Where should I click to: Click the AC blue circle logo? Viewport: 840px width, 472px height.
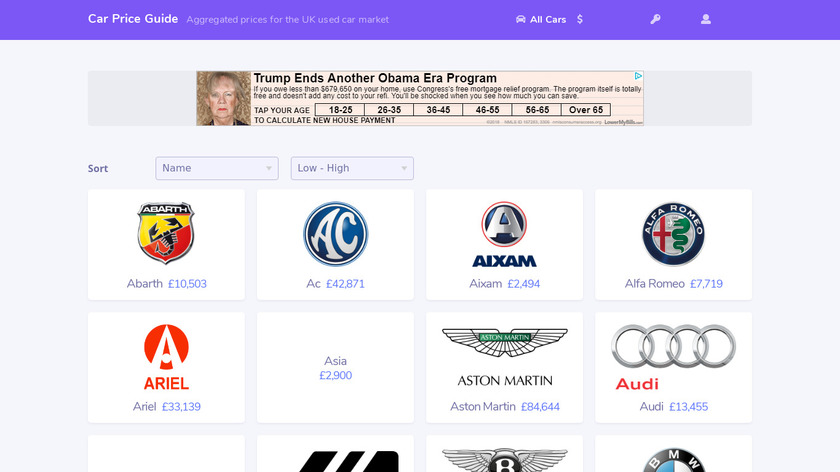335,234
